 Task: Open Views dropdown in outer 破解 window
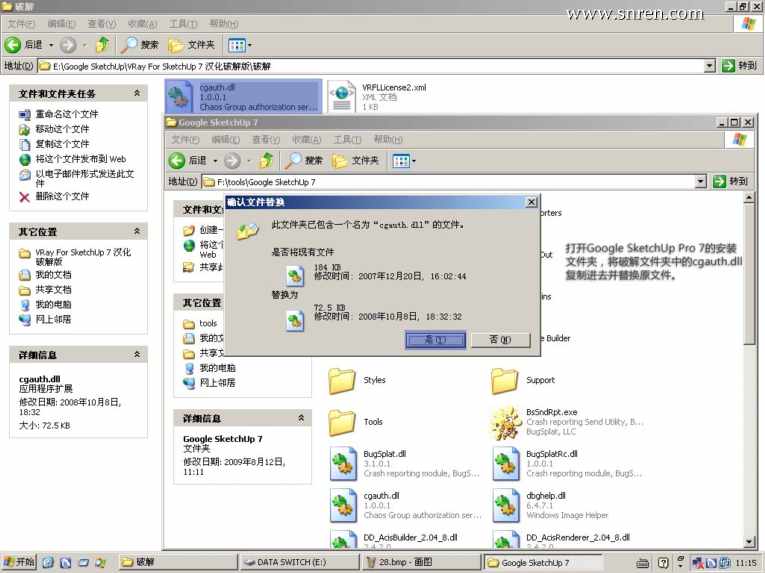click(x=240, y=45)
